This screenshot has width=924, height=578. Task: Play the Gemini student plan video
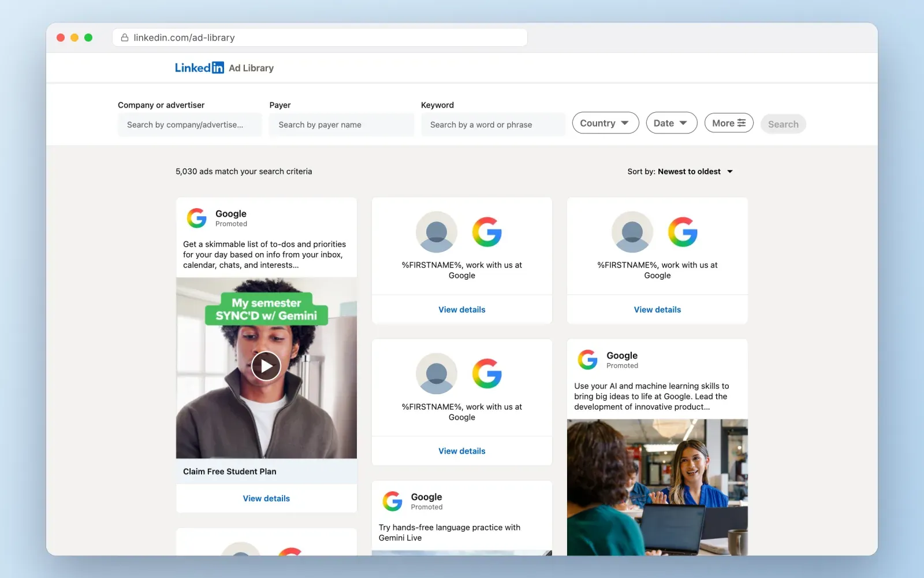pos(266,366)
